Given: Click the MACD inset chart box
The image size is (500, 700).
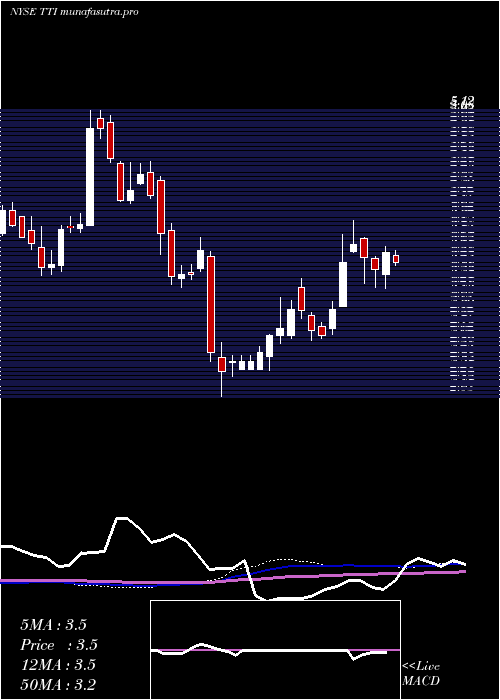Looking at the screenshot, I should (275, 650).
